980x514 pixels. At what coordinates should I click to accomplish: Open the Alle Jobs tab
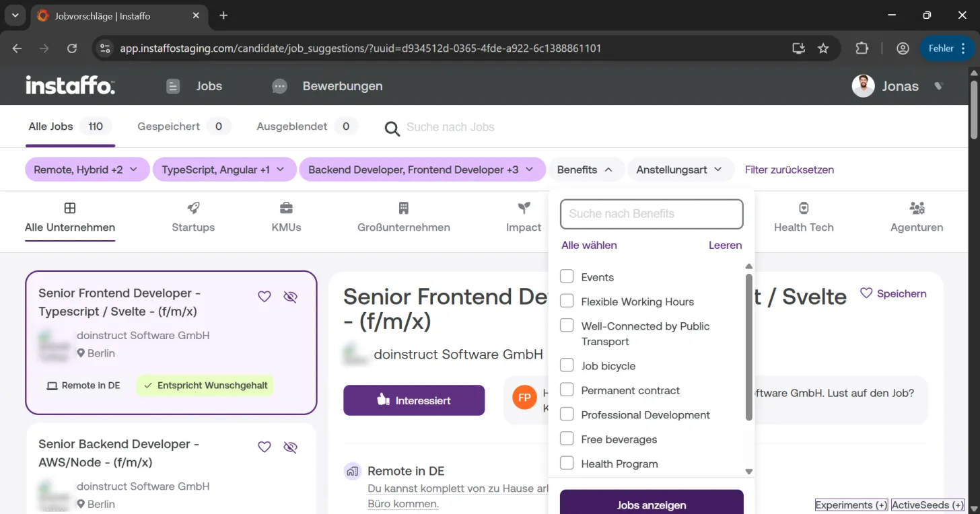(x=70, y=126)
